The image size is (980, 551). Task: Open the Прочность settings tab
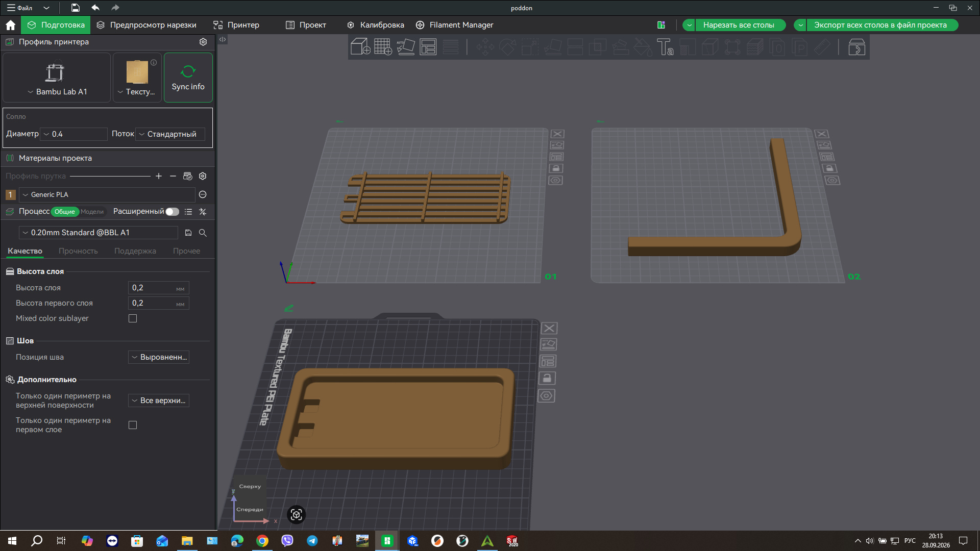78,251
